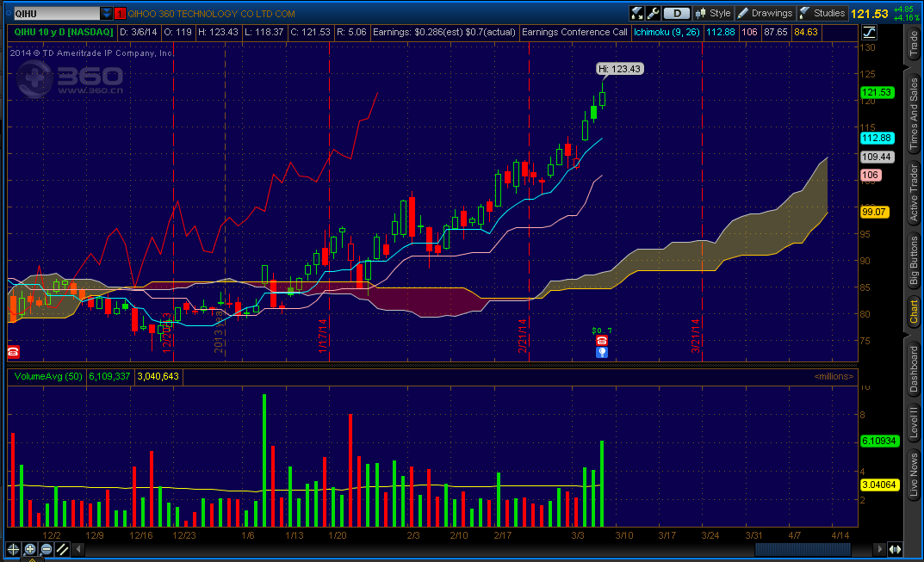Click the 109.44 cursor price bubble
924x562 pixels.
(x=877, y=157)
